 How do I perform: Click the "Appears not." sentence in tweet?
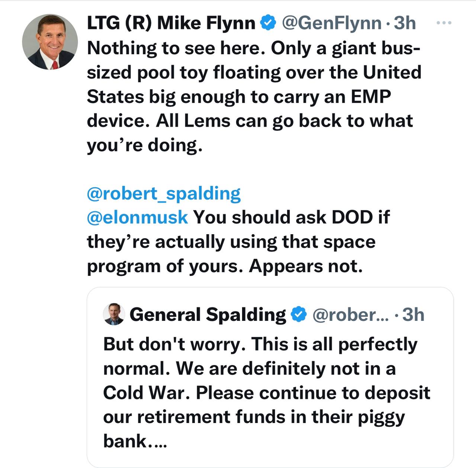pyautogui.click(x=306, y=266)
